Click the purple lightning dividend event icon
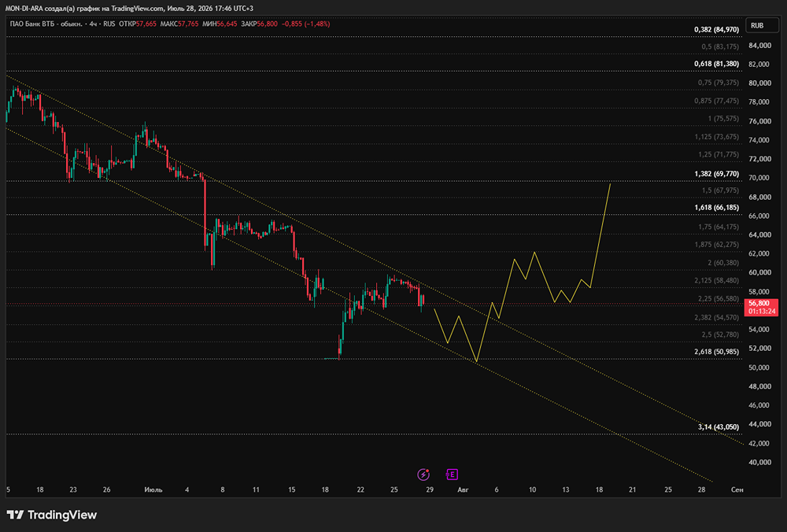The image size is (787, 532). (x=423, y=475)
